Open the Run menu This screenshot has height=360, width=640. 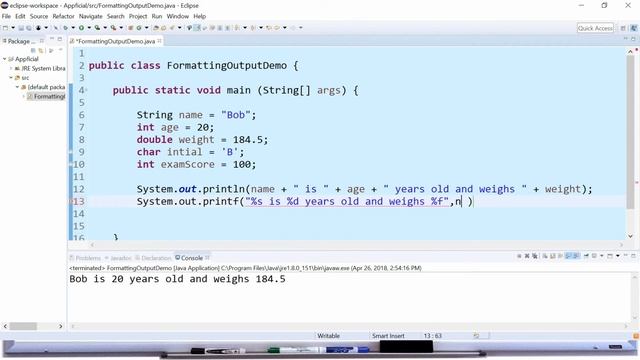click(157, 16)
